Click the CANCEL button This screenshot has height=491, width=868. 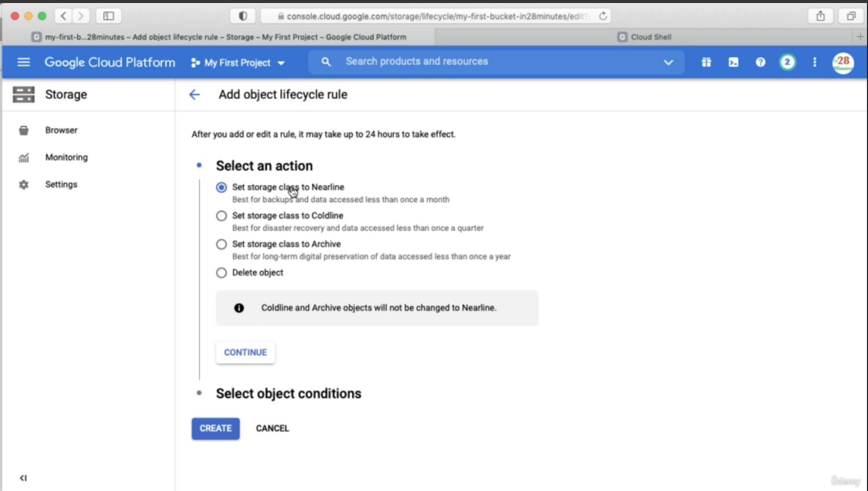click(x=272, y=429)
